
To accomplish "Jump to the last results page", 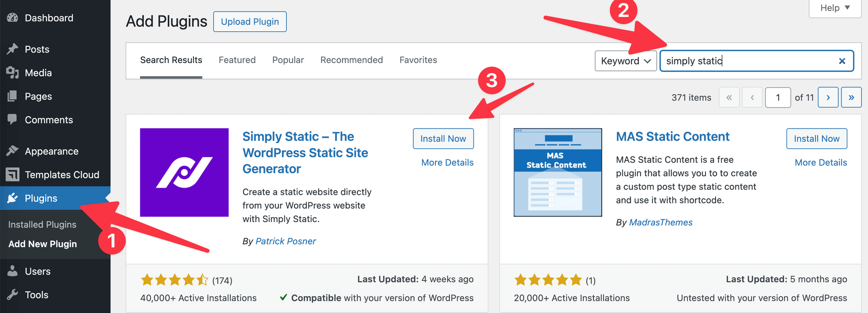I will pos(851,97).
